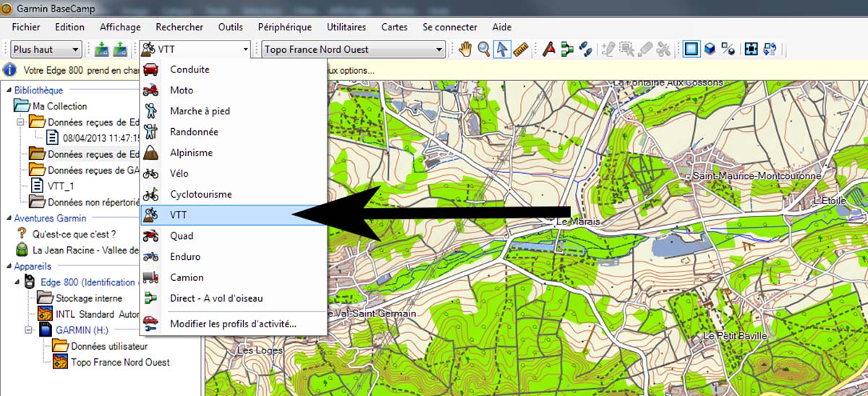The width and height of the screenshot is (868, 396).
Task: Open the Se connecter menu
Action: [x=450, y=27]
